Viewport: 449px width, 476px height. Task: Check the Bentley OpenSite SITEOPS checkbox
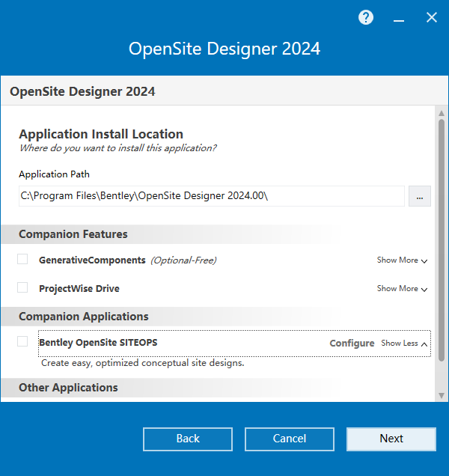(22, 341)
